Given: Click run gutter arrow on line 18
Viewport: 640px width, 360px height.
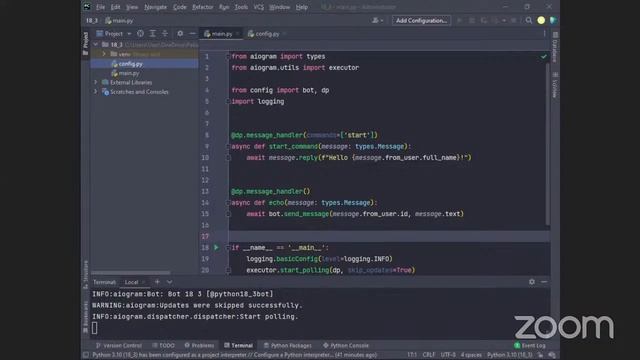Looking at the screenshot, I should click(x=216, y=247).
